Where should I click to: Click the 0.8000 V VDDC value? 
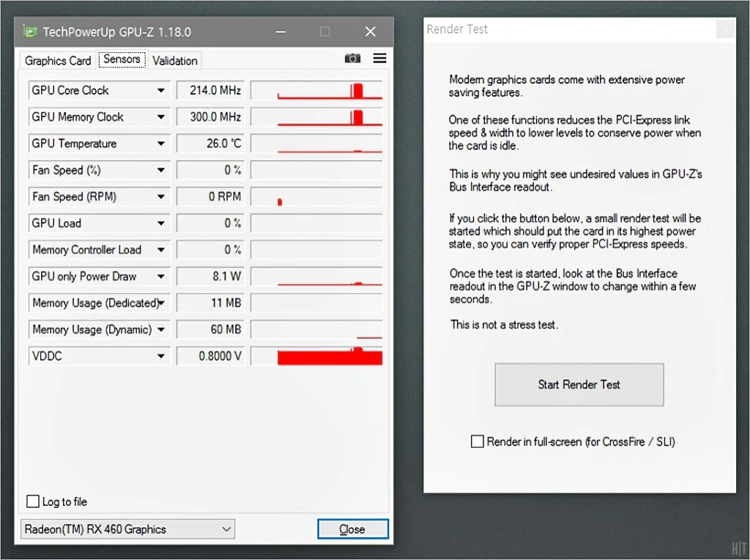[x=210, y=356]
